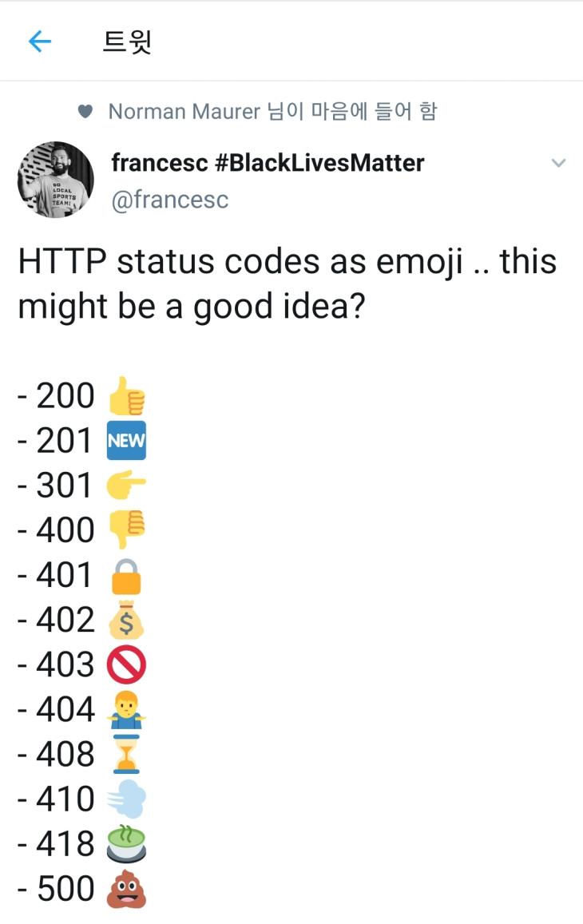
Task: Click the francesc #BlackLivesMatter display name
Action: [268, 163]
